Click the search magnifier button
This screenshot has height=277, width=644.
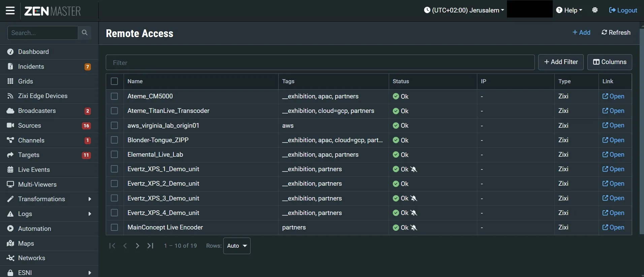[85, 33]
